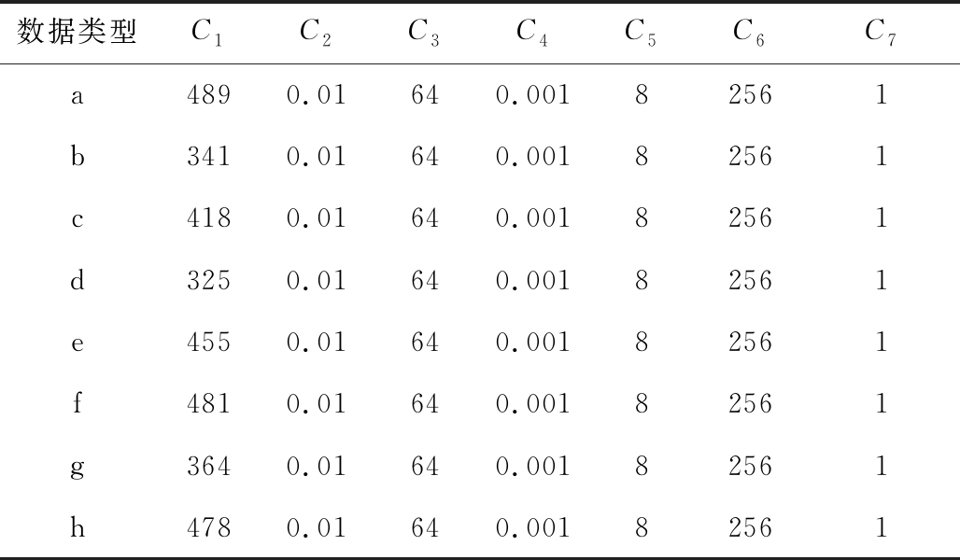Select row label d in first column
960x560 pixels.
coord(78,280)
